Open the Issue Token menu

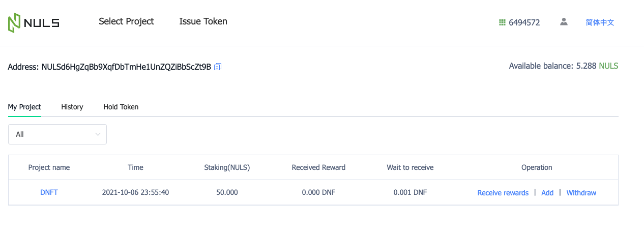click(203, 21)
